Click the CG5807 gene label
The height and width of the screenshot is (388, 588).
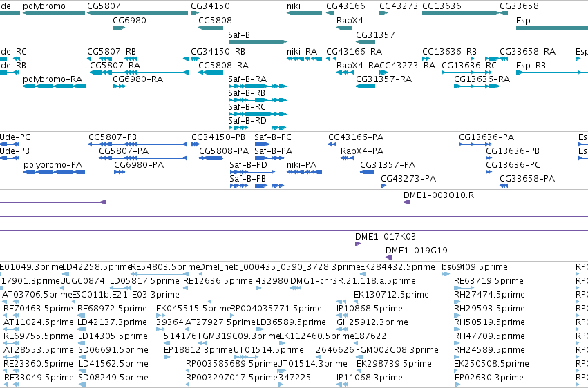click(x=104, y=6)
